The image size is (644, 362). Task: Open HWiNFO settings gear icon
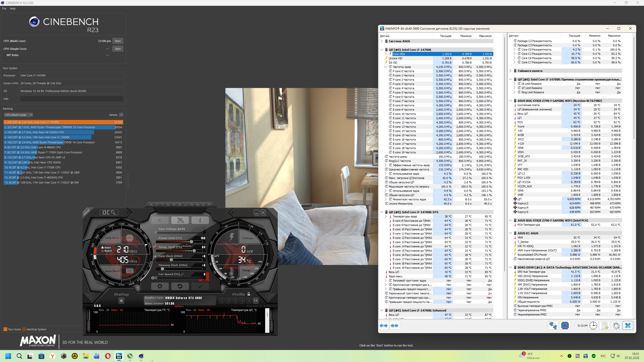click(616, 326)
